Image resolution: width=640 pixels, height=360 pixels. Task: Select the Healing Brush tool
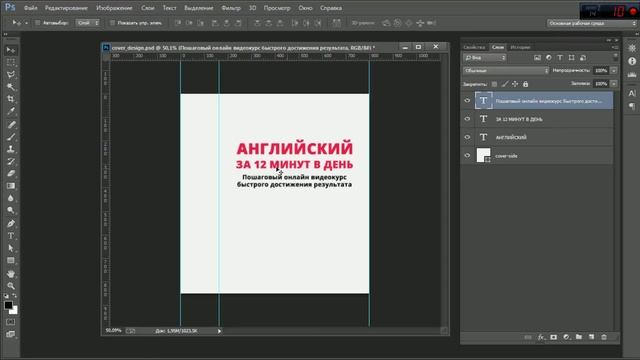point(11,124)
